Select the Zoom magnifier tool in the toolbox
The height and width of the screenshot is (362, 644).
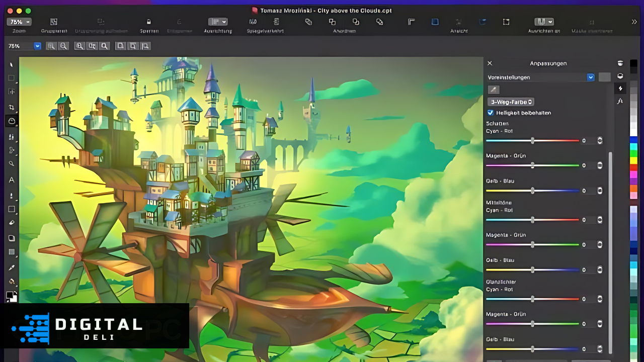point(11,163)
